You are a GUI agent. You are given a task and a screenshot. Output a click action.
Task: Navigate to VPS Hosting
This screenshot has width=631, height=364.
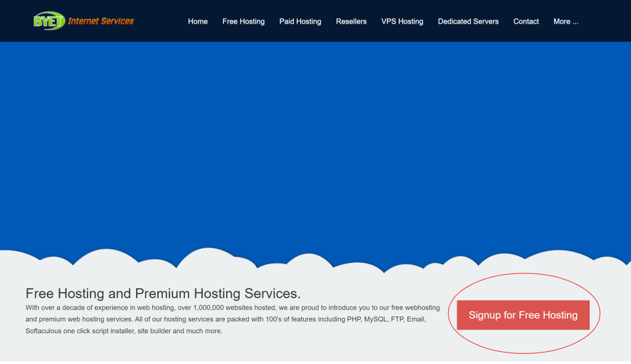pyautogui.click(x=402, y=22)
